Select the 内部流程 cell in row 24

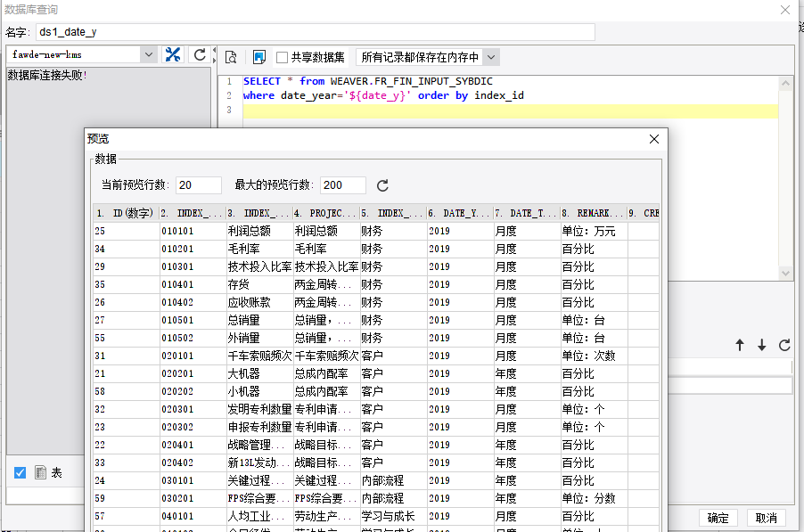pyautogui.click(x=393, y=480)
